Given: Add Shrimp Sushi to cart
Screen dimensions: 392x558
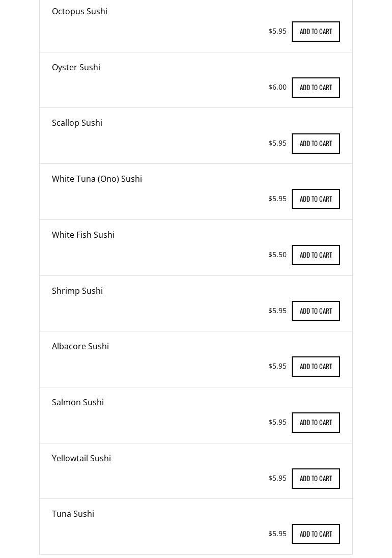Looking at the screenshot, I should pyautogui.click(x=316, y=311).
